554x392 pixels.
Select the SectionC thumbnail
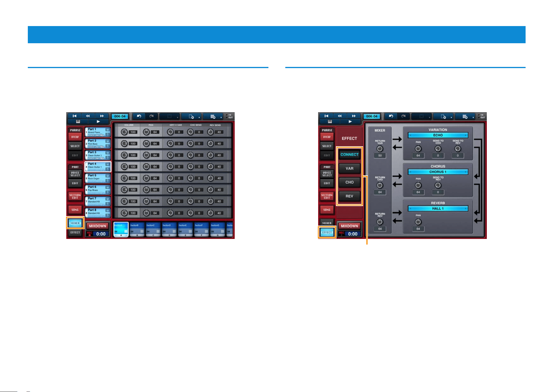pyautogui.click(x=153, y=230)
